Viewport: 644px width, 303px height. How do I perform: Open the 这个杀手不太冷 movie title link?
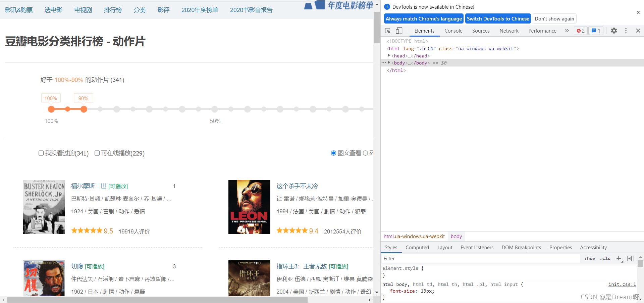297,186
